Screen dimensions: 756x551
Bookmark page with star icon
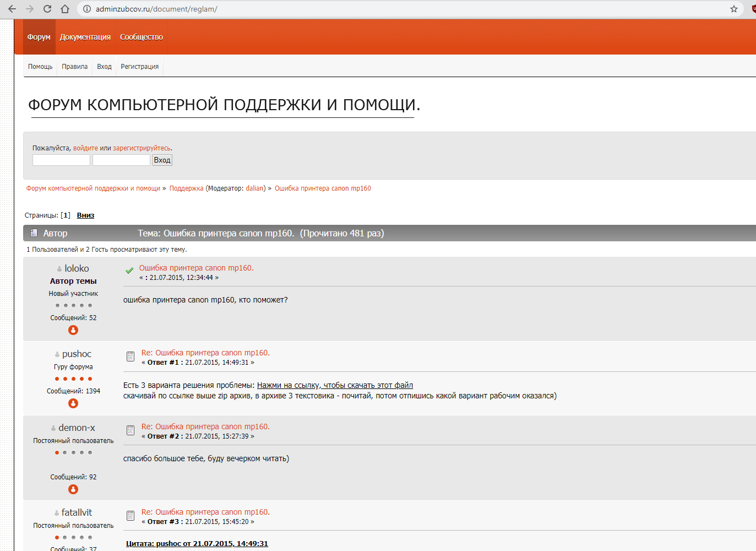pyautogui.click(x=733, y=9)
